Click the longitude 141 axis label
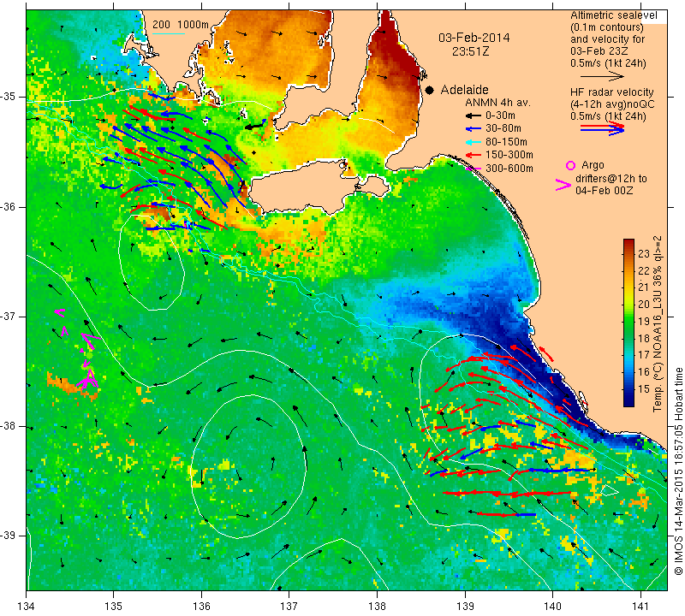Viewport: 685px width, 616px height. pyautogui.click(x=640, y=606)
